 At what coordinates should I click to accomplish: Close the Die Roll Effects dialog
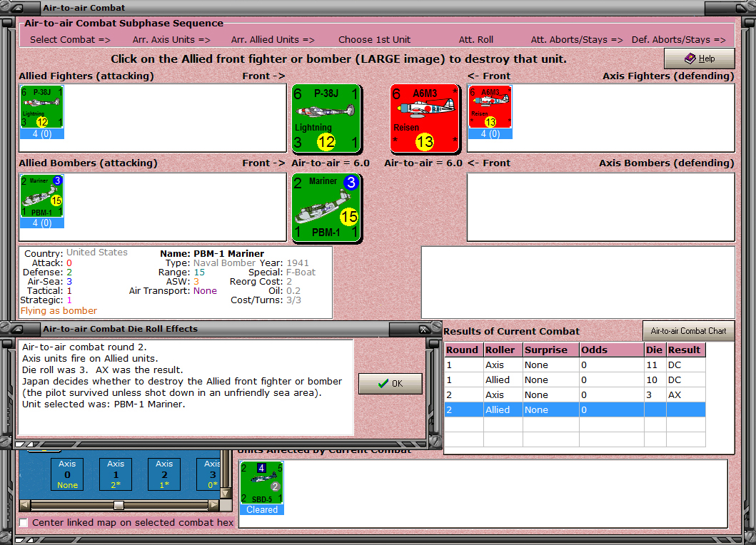(x=423, y=329)
